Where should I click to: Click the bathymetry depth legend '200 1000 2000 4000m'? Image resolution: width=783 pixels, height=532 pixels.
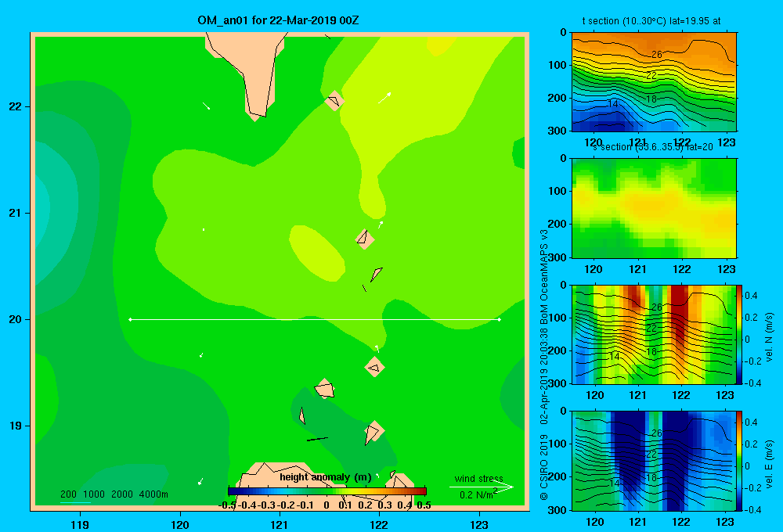pyautogui.click(x=114, y=494)
